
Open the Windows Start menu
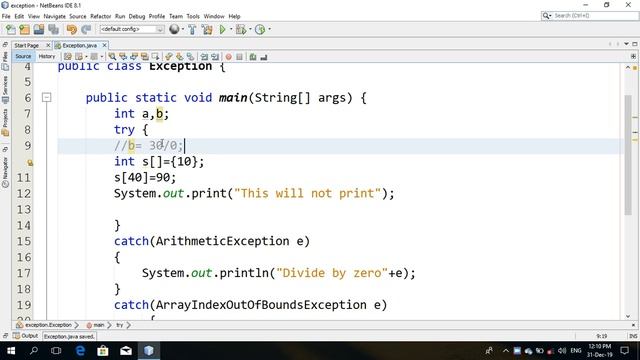(11, 351)
